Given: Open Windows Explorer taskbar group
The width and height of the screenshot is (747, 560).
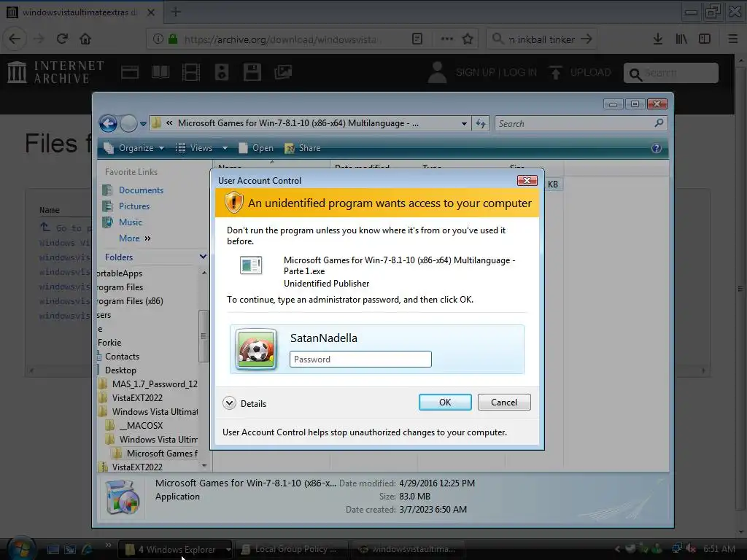Looking at the screenshot, I should [175, 550].
